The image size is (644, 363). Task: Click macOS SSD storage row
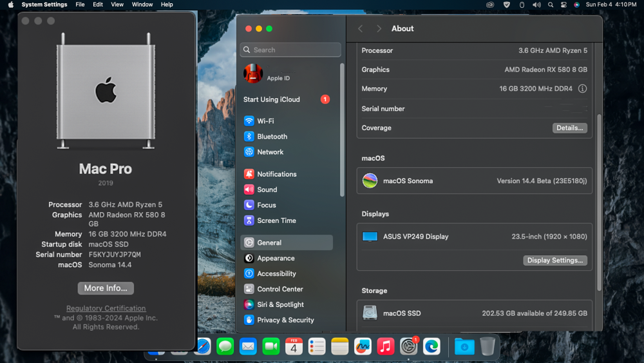475,313
